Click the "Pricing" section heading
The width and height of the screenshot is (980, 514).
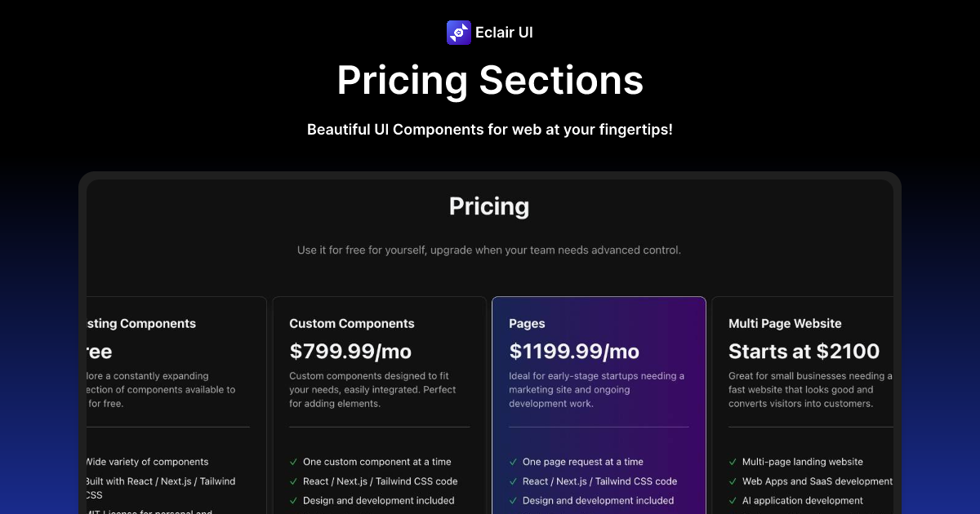tap(489, 206)
